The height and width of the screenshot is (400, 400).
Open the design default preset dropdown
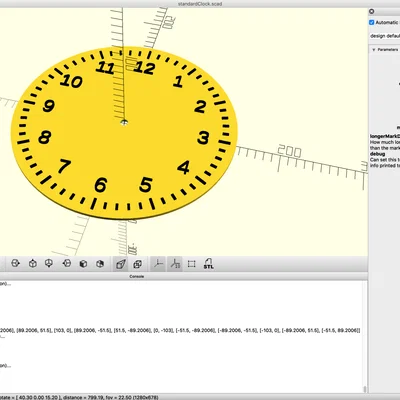[385, 36]
